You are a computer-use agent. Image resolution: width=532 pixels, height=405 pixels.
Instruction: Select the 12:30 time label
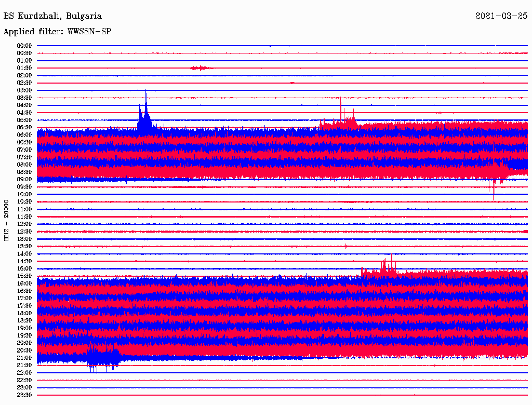(24, 232)
